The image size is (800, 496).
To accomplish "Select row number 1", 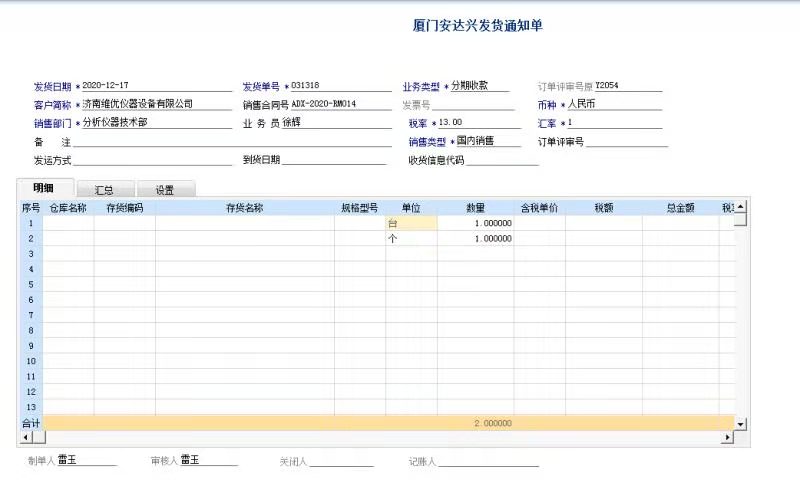I will tap(31, 223).
